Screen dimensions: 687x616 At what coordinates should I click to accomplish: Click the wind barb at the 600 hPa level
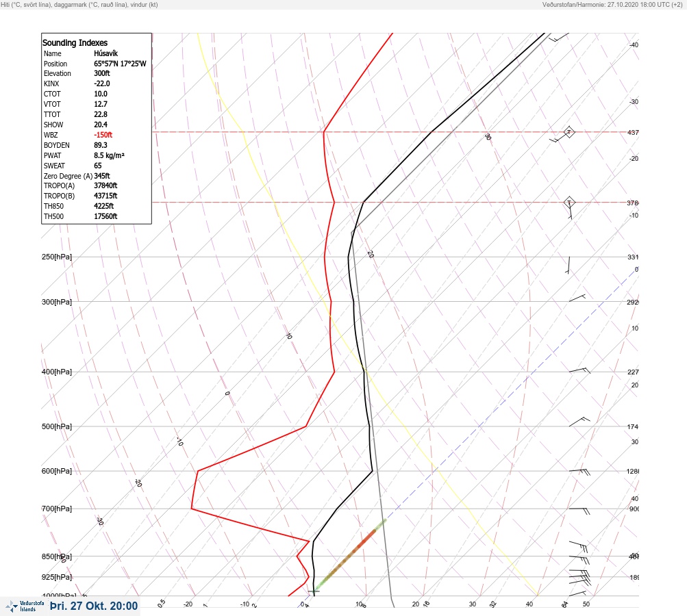pyautogui.click(x=579, y=472)
